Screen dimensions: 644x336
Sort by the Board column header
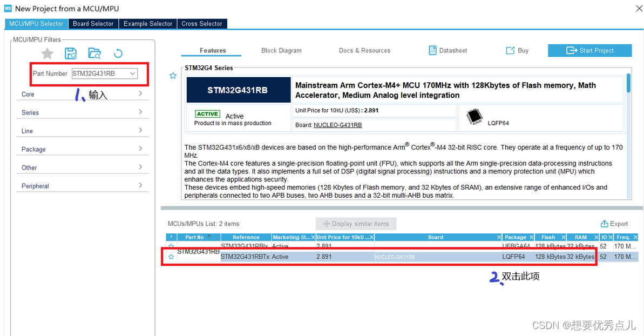pos(435,238)
